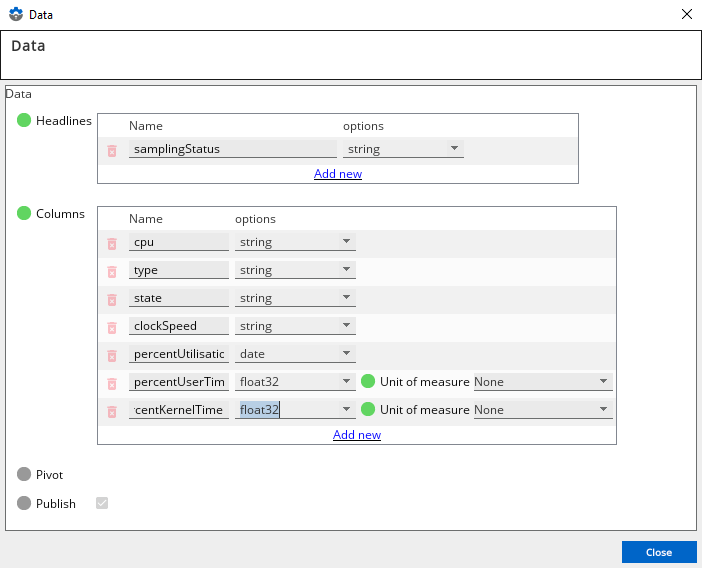
Task: Edit the samplingStatus name field
Action: click(x=233, y=149)
